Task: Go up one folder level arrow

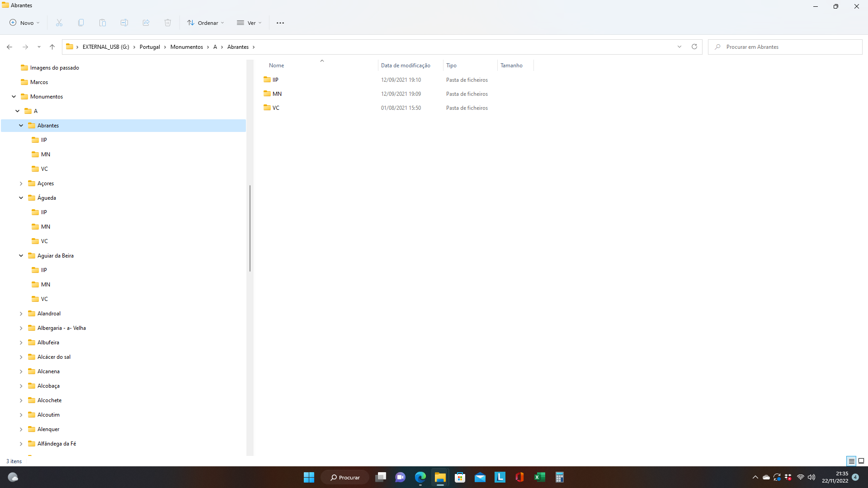Action: pyautogui.click(x=52, y=47)
